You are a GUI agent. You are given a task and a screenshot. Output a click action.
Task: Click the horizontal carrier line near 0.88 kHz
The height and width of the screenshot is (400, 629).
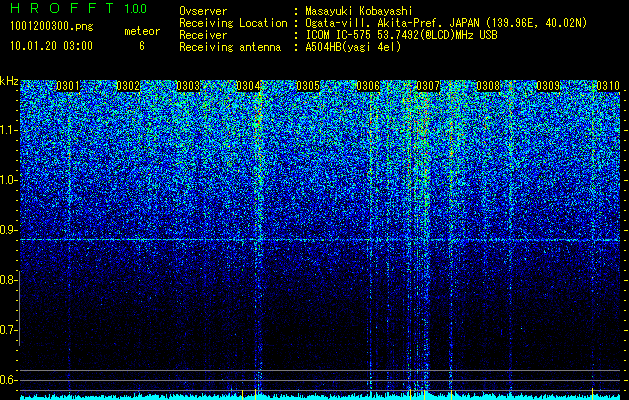pos(320,240)
